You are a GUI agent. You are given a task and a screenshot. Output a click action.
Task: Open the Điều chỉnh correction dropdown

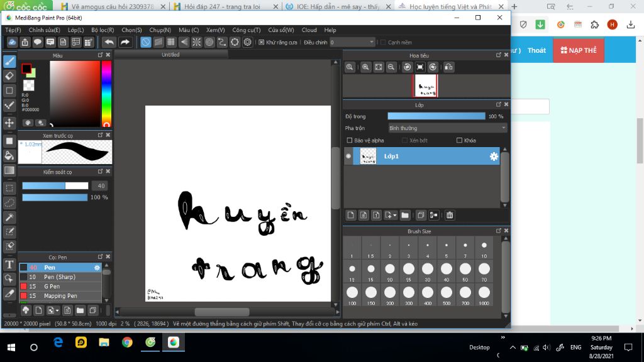352,42
